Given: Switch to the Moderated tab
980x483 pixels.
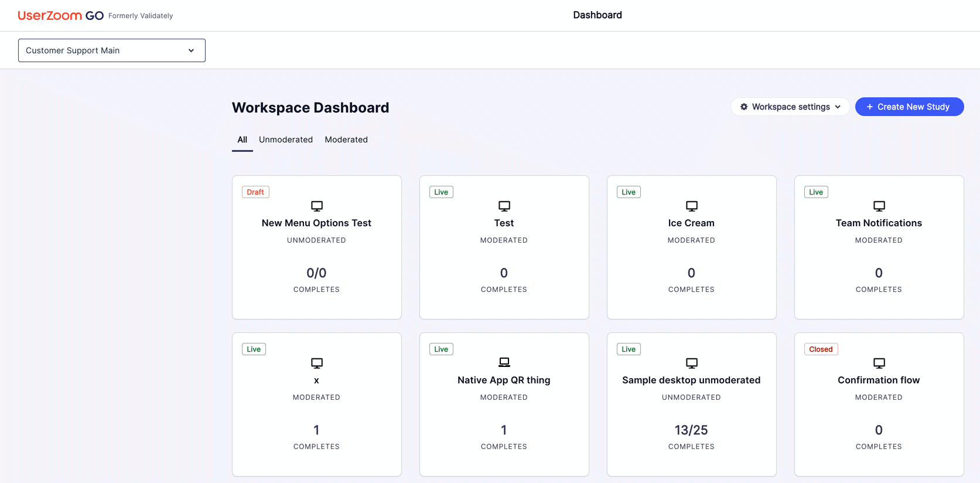Looking at the screenshot, I should click(x=346, y=140).
